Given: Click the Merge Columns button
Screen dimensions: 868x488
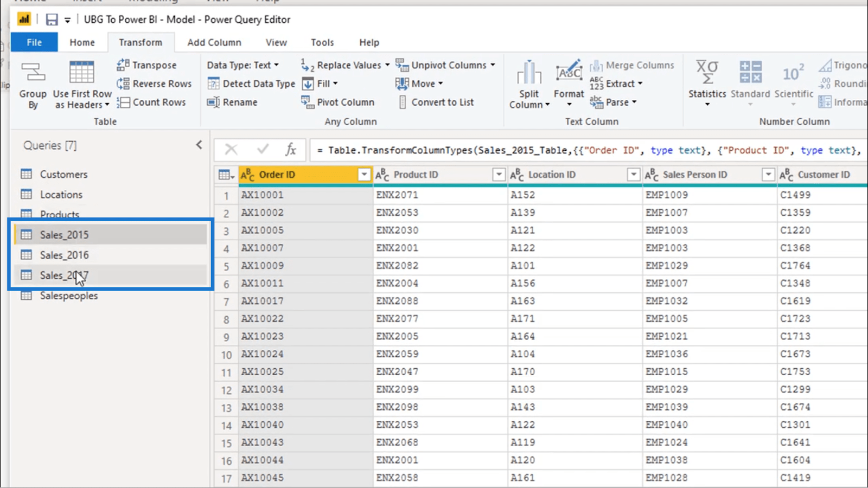Looking at the screenshot, I should (x=632, y=65).
